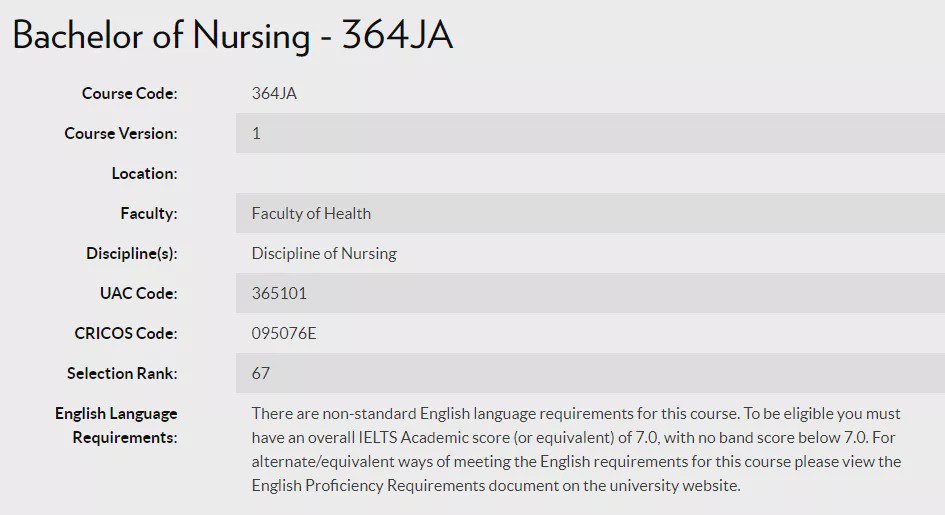This screenshot has height=515, width=945.
Task: Select the UAC code 365101
Action: [279, 293]
